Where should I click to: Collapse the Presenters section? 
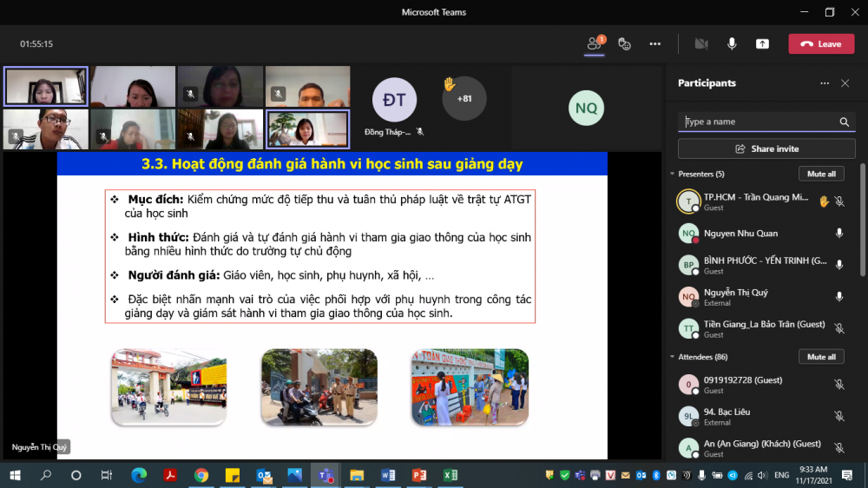tap(673, 174)
